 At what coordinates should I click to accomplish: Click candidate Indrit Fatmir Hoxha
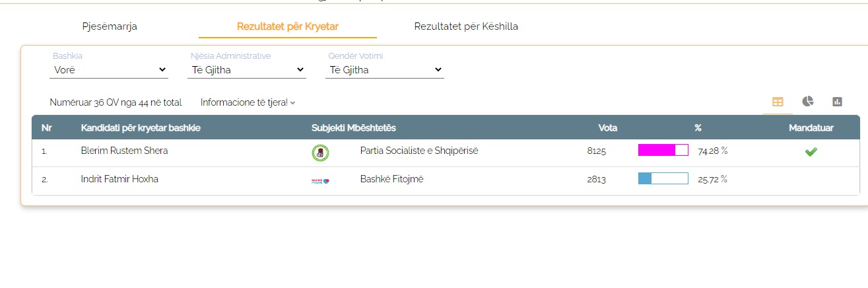tap(119, 179)
